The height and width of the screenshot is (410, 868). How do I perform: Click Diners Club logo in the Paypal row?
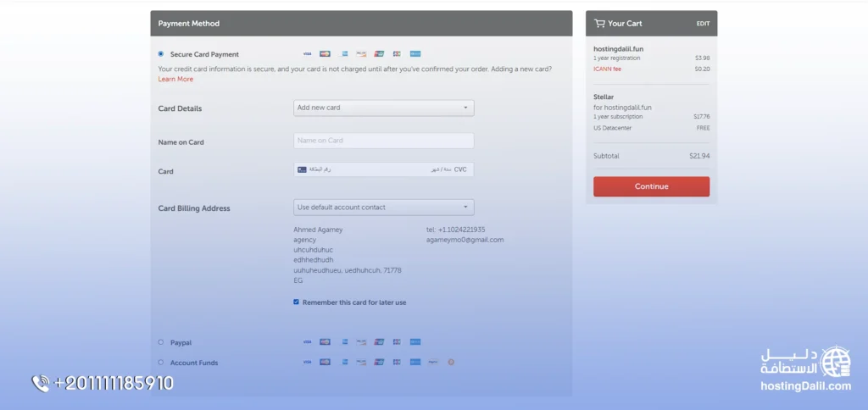pyautogui.click(x=415, y=342)
